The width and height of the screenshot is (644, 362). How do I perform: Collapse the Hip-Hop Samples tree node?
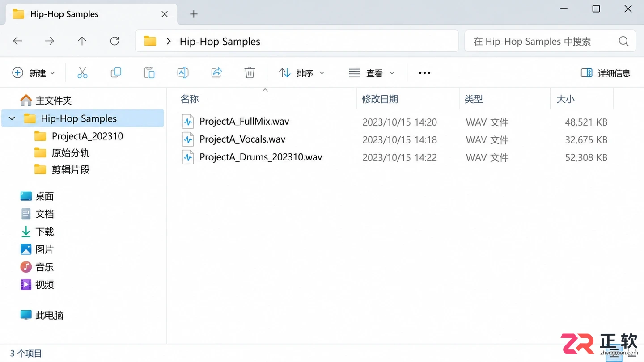12,118
